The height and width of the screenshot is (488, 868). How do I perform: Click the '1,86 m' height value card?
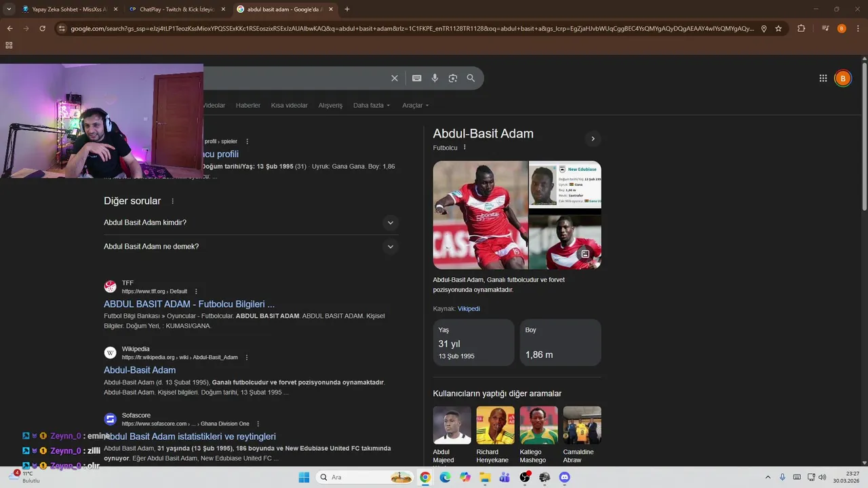coord(560,342)
